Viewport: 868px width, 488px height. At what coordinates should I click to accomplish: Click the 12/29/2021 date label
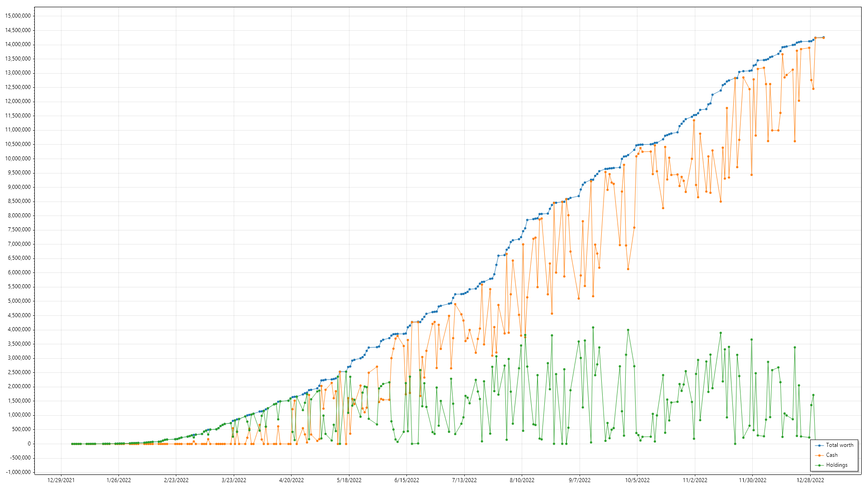(x=61, y=480)
